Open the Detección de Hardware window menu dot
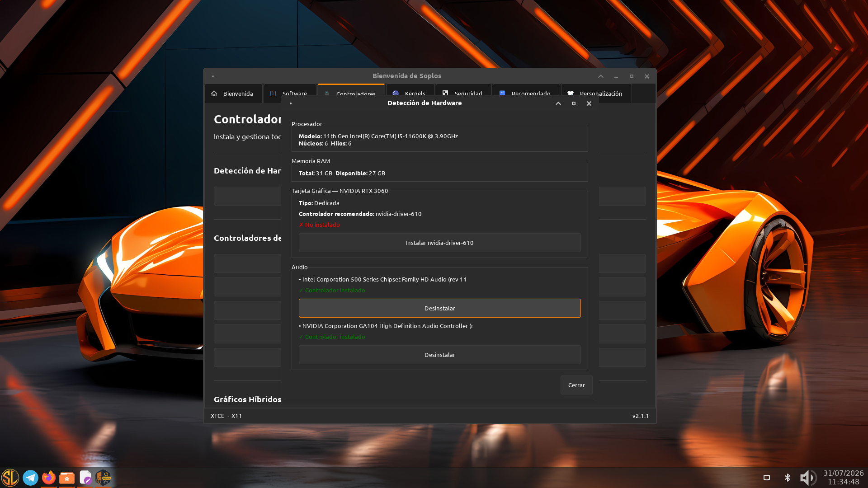The height and width of the screenshot is (488, 868). point(291,103)
